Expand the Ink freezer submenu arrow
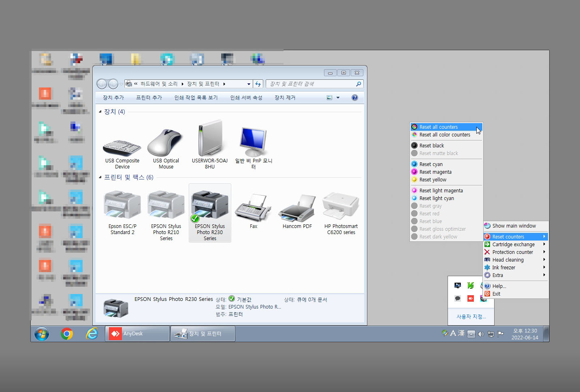The image size is (580, 392). pos(544,267)
